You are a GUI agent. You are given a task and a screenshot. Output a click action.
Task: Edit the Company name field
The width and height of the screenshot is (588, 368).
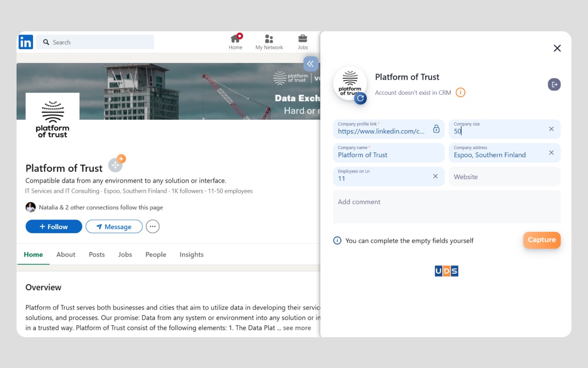coord(389,153)
